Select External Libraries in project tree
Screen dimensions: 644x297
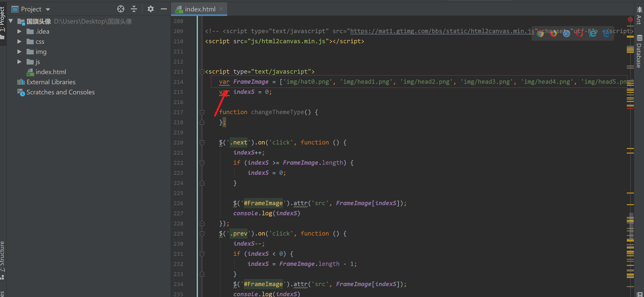[51, 82]
